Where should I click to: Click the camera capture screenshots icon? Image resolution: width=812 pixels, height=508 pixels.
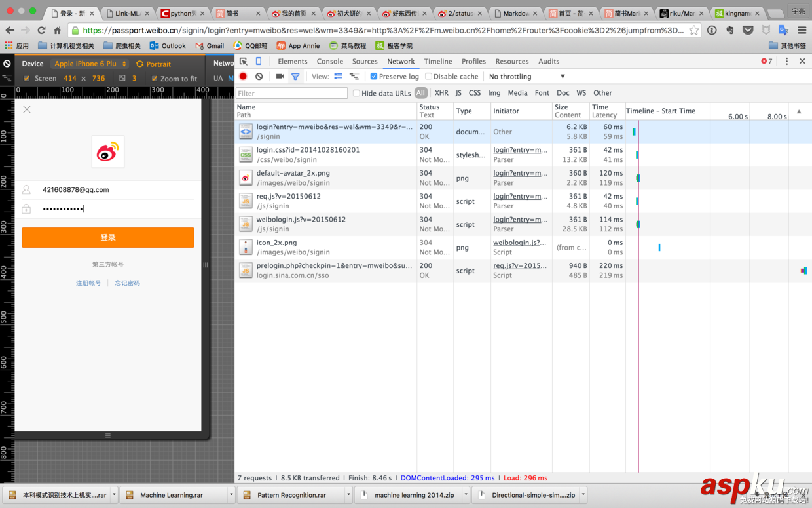pyautogui.click(x=280, y=77)
